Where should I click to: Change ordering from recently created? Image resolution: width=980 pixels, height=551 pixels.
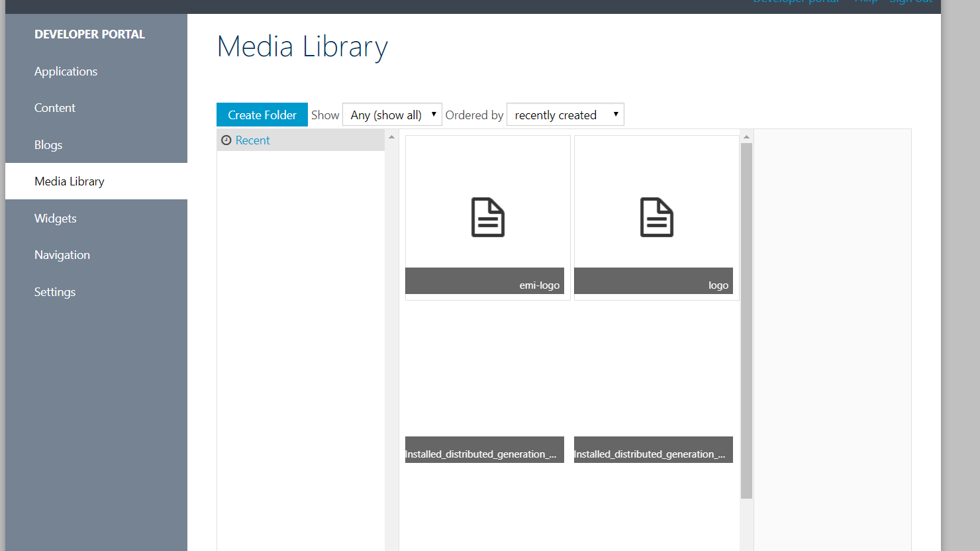[x=565, y=114]
